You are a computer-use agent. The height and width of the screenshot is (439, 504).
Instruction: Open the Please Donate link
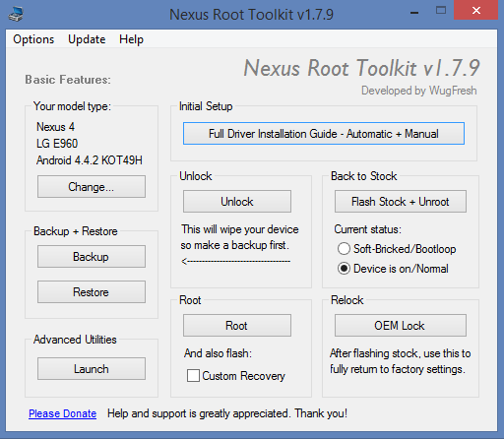tap(62, 413)
